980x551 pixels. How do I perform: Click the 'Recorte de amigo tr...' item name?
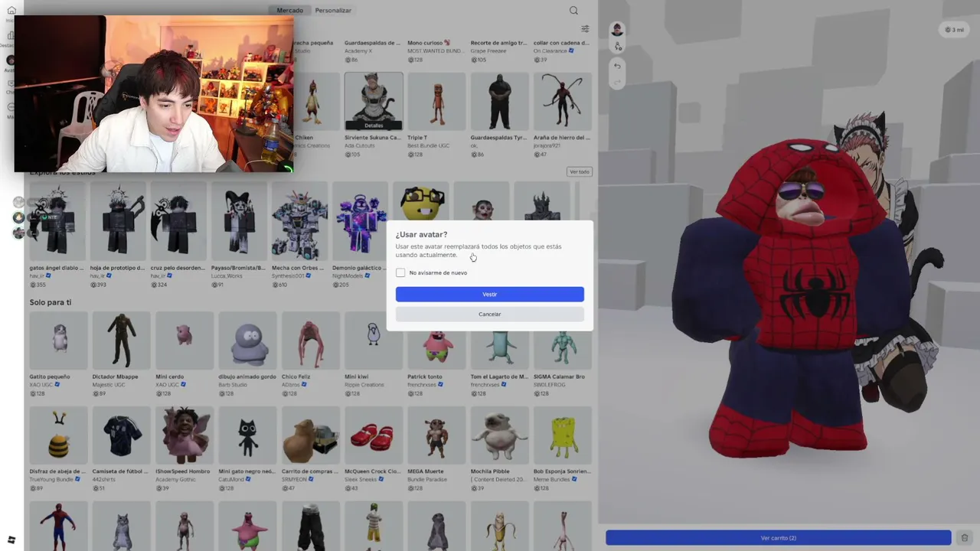point(499,44)
